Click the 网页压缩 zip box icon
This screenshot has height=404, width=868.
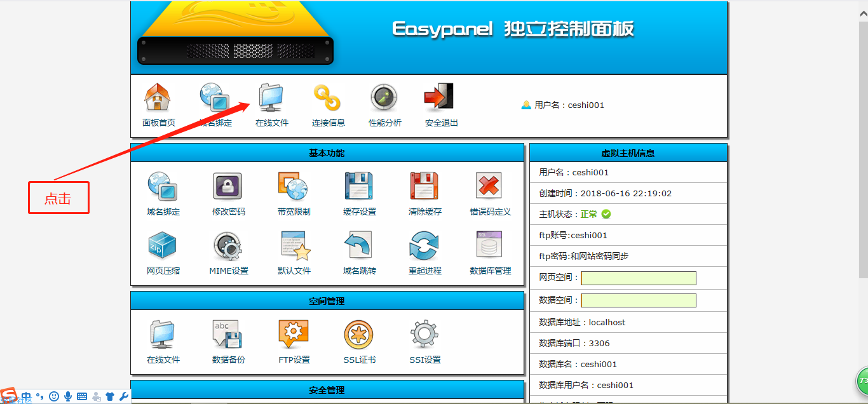coord(163,245)
